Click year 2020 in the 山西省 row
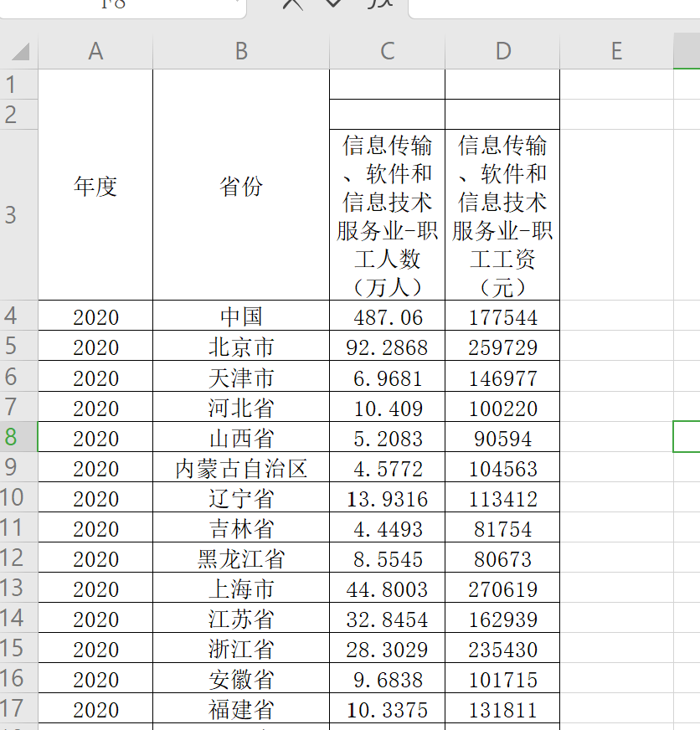Image resolution: width=700 pixels, height=730 pixels. tap(95, 437)
